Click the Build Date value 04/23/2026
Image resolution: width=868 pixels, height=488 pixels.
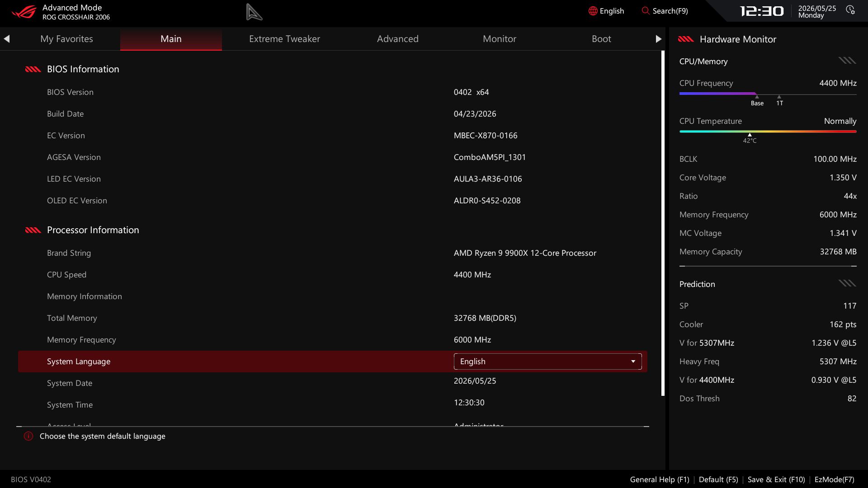(x=475, y=114)
